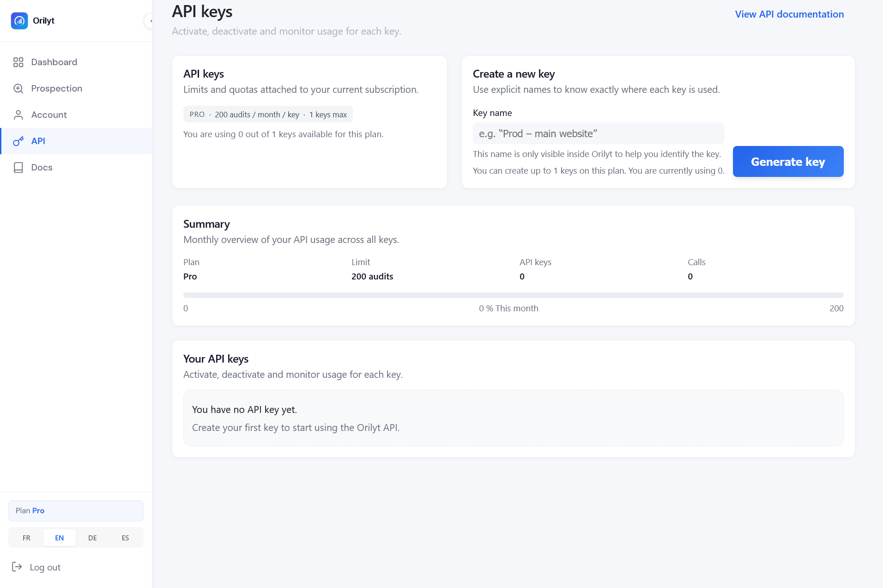Collapse the sidebar with chevron button
Viewport: 883px width, 588px height.
(149, 21)
